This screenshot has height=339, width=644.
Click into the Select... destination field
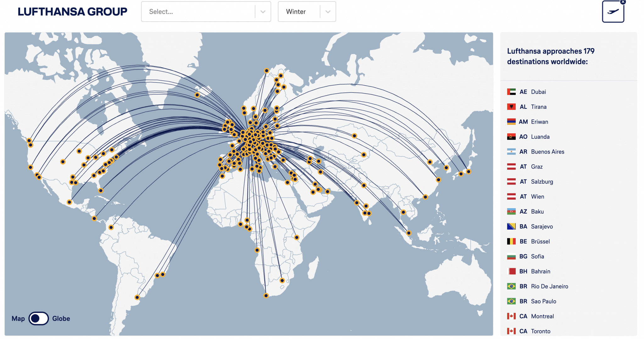(198, 12)
